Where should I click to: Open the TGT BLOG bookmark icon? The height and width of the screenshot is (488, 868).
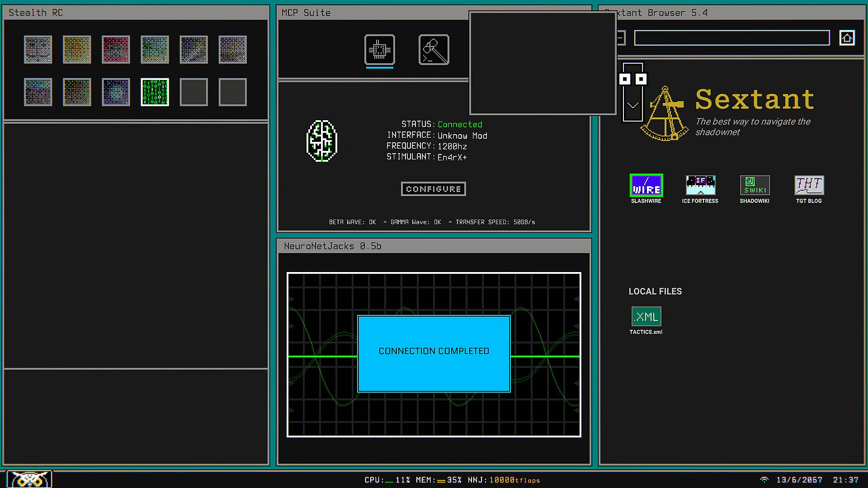(x=809, y=185)
